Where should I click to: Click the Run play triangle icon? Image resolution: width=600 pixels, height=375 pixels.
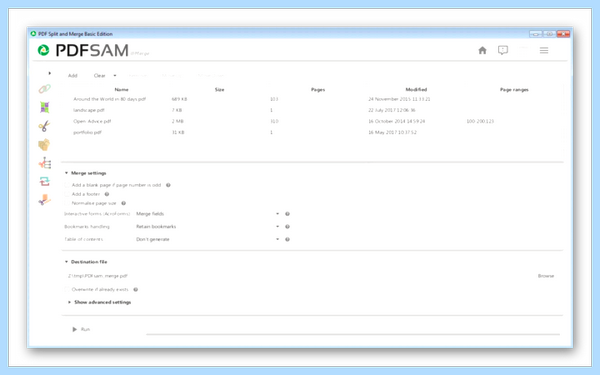coord(75,329)
